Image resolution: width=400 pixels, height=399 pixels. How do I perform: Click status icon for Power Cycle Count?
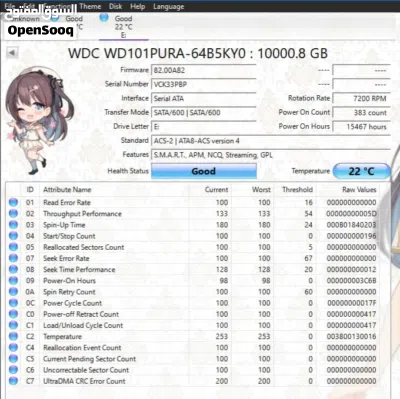[x=13, y=303]
